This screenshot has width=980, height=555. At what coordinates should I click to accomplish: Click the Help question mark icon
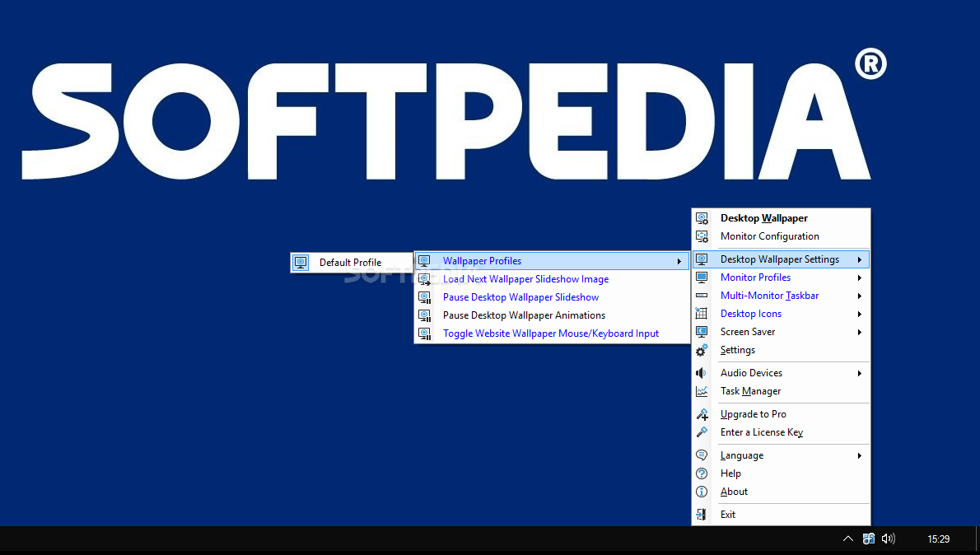pyautogui.click(x=702, y=473)
